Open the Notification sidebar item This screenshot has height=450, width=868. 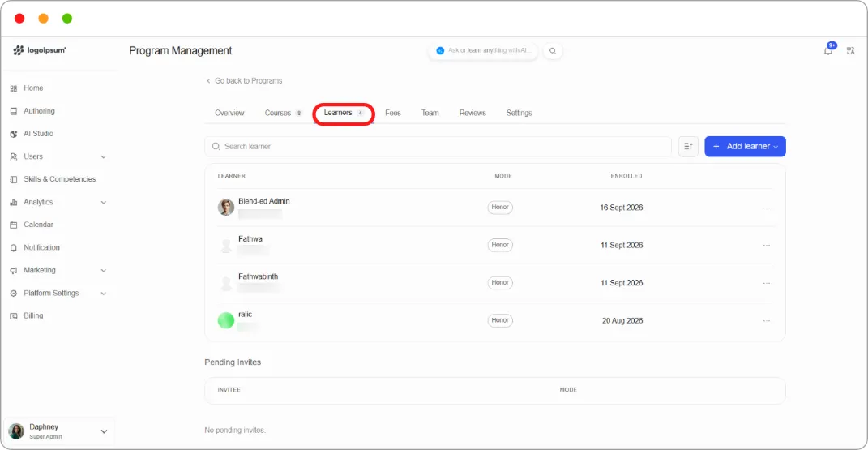tap(41, 247)
